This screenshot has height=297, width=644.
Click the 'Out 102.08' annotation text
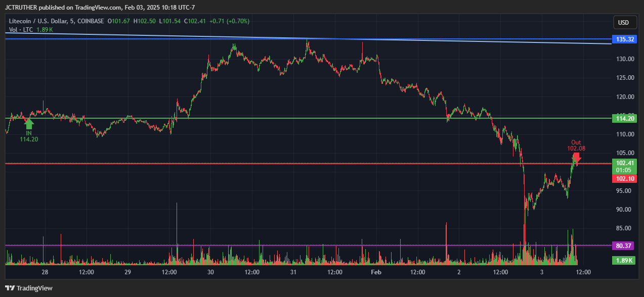click(576, 145)
